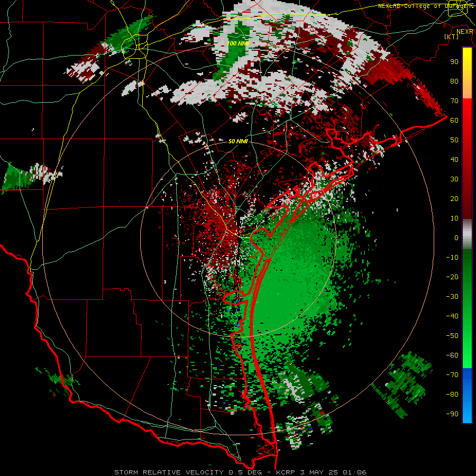Click the -40 value on velocity scale

click(x=452, y=316)
